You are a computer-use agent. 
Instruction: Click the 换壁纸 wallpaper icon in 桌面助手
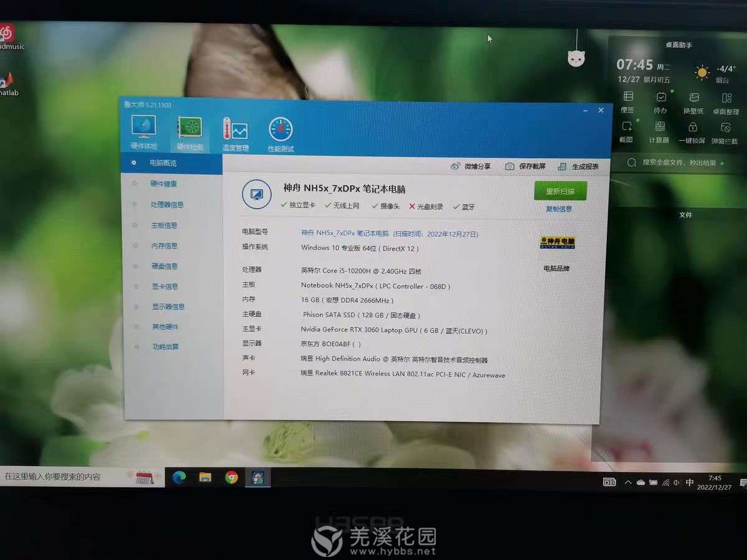(694, 98)
